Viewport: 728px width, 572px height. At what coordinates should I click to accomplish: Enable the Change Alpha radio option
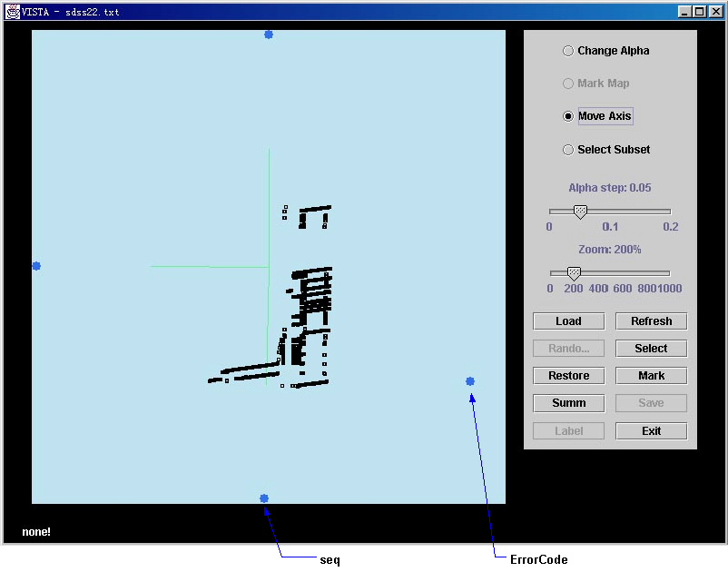tap(568, 51)
